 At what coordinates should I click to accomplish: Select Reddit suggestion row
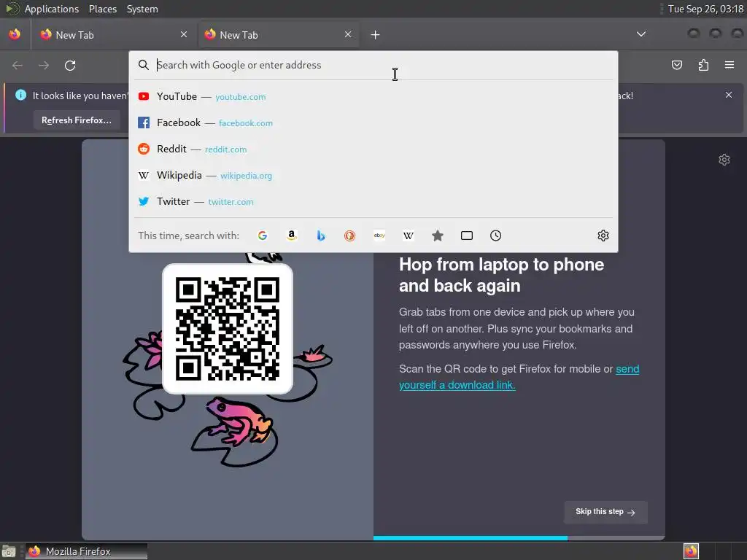[373, 149]
